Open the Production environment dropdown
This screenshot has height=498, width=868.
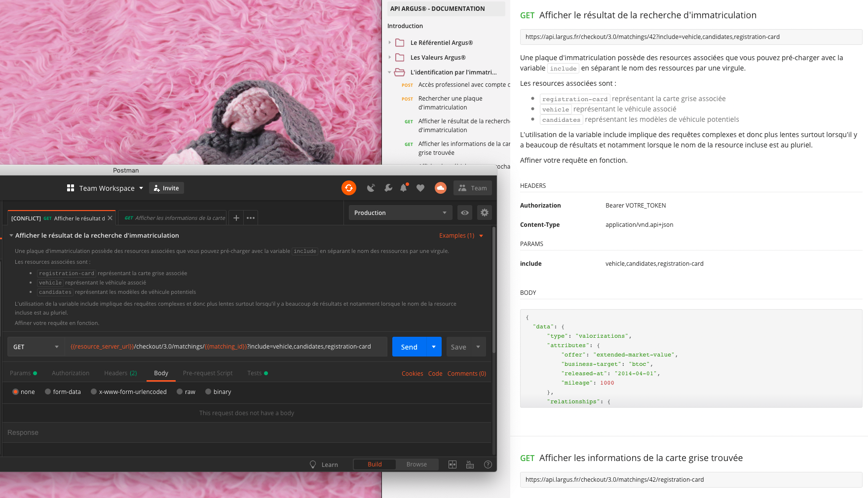pyautogui.click(x=401, y=213)
